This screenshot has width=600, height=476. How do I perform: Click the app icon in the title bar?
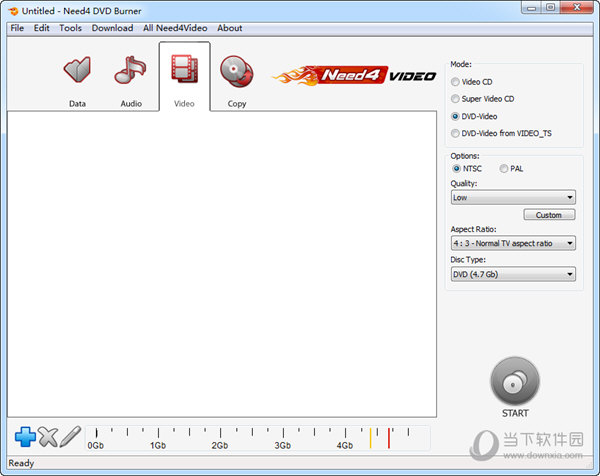click(13, 11)
